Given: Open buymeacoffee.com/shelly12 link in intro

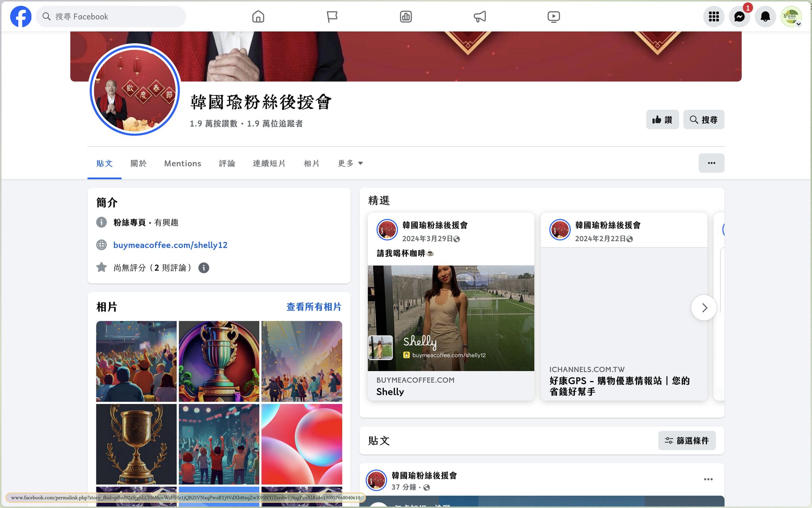Looking at the screenshot, I should coord(170,245).
